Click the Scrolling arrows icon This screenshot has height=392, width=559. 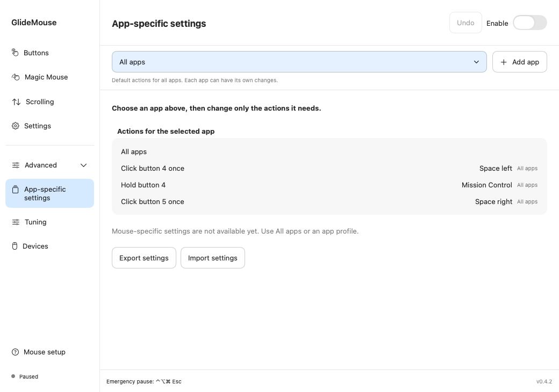16,102
